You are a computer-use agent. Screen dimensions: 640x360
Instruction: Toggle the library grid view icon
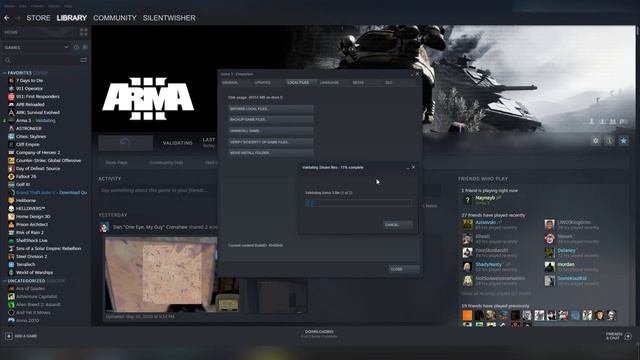(x=84, y=32)
